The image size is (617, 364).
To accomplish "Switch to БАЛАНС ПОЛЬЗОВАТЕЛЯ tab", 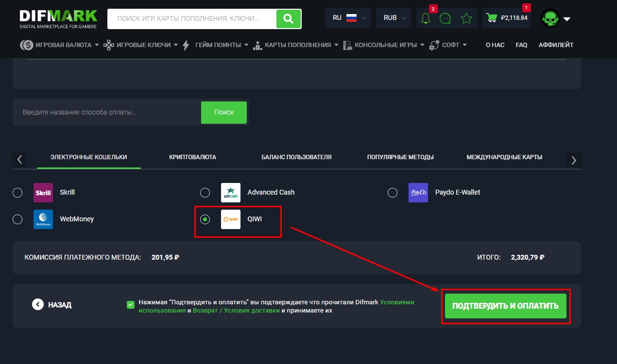I will point(296,157).
